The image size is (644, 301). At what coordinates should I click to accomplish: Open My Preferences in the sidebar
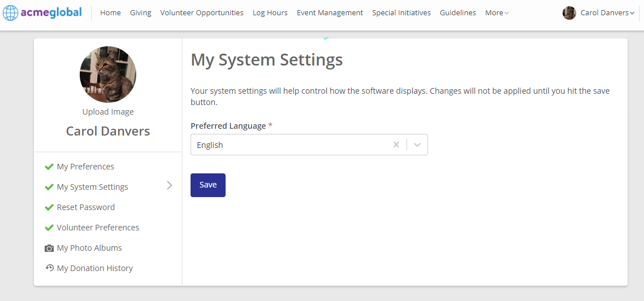click(x=85, y=167)
